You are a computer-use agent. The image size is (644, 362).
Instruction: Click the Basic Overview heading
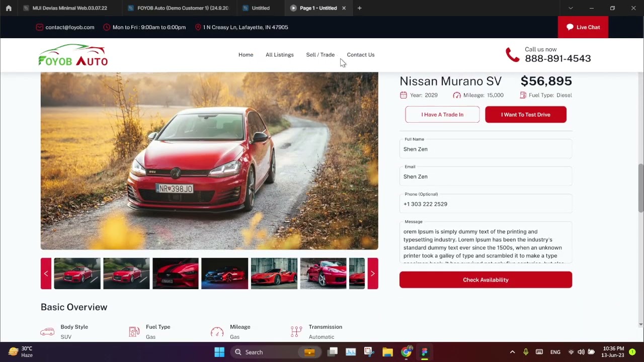[x=74, y=307]
